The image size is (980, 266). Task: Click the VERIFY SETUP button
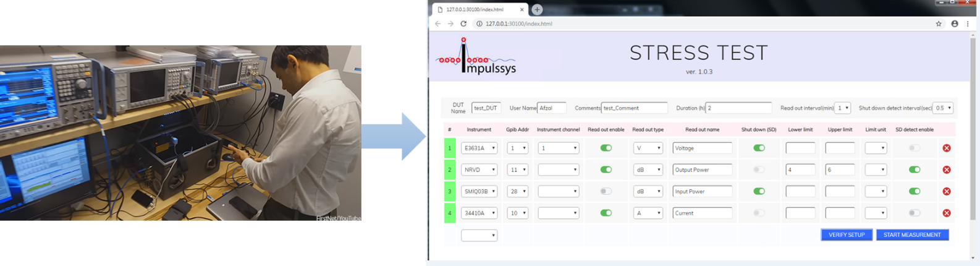tap(847, 235)
